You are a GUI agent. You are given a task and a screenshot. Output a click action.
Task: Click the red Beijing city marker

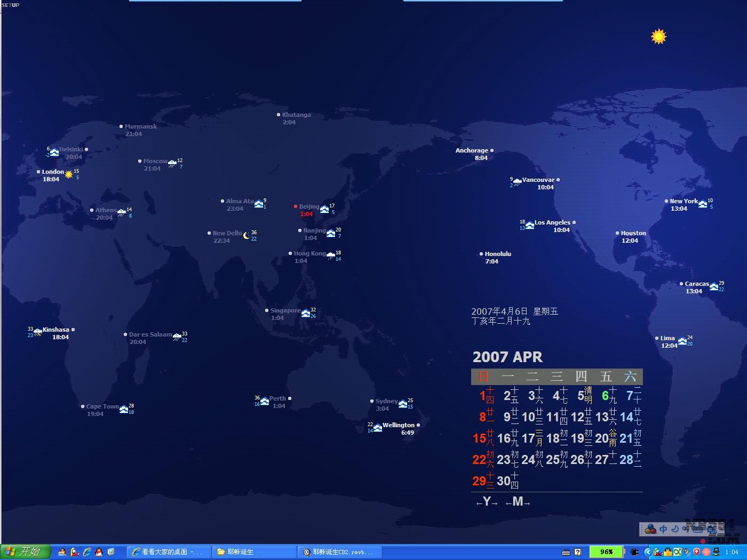point(296,206)
